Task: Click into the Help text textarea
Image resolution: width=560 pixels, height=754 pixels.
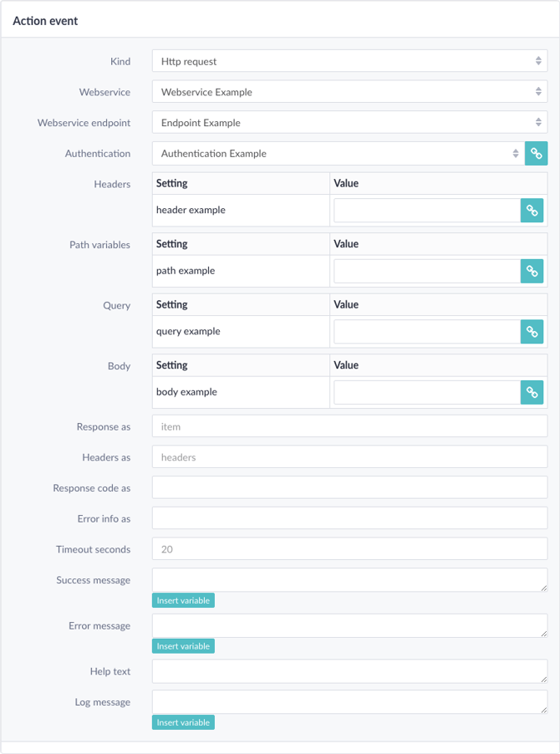Action: tap(349, 671)
